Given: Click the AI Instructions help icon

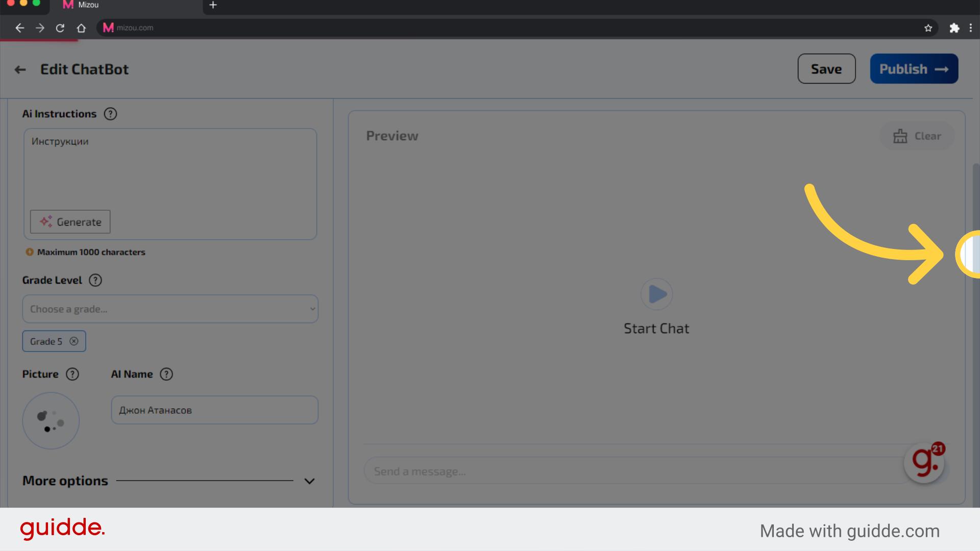Looking at the screenshot, I should coord(110,114).
